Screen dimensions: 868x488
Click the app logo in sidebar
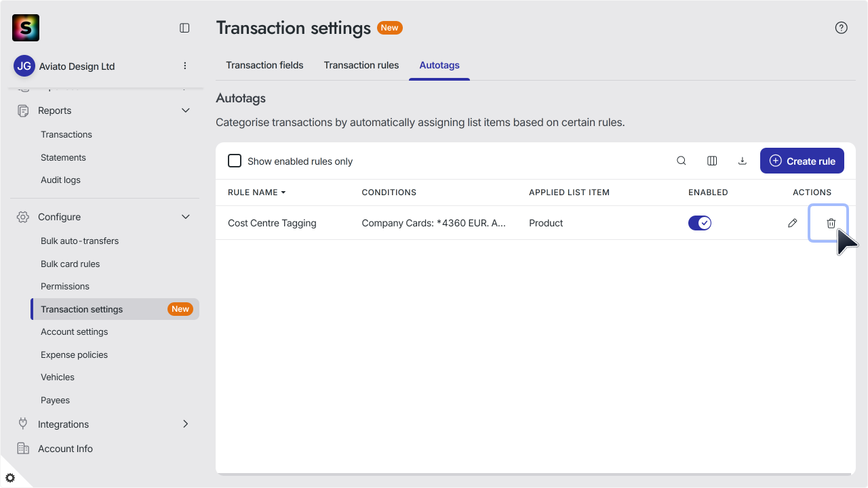26,28
